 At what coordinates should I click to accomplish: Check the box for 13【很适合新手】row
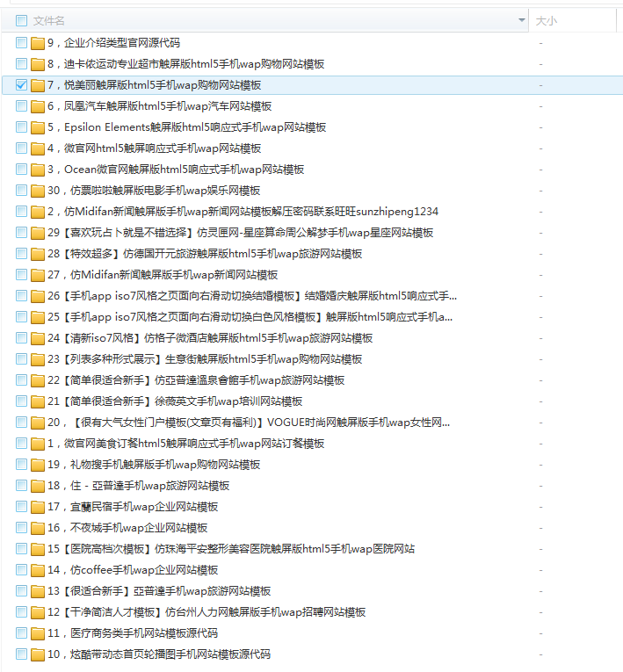(x=21, y=590)
